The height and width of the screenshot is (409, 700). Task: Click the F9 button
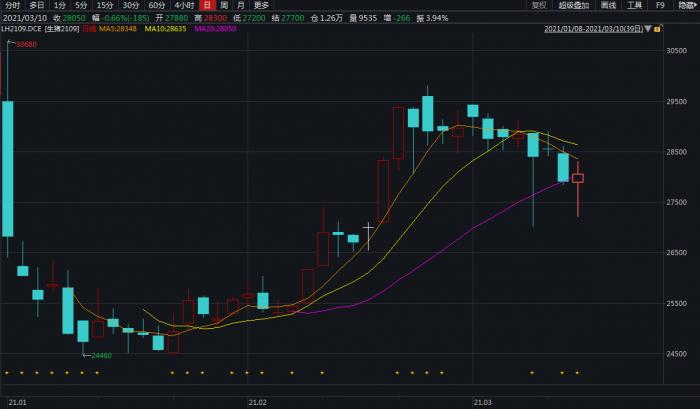pos(660,5)
